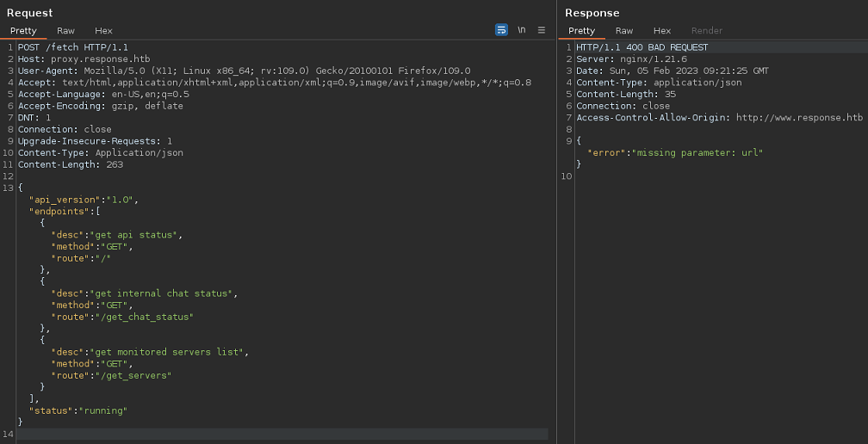Switch Request view to Raw tab
Screen dimensions: 868x444
[x=65, y=31]
